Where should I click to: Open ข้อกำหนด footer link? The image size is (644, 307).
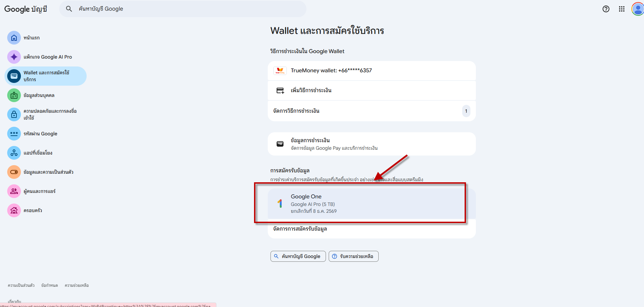pyautogui.click(x=50, y=285)
